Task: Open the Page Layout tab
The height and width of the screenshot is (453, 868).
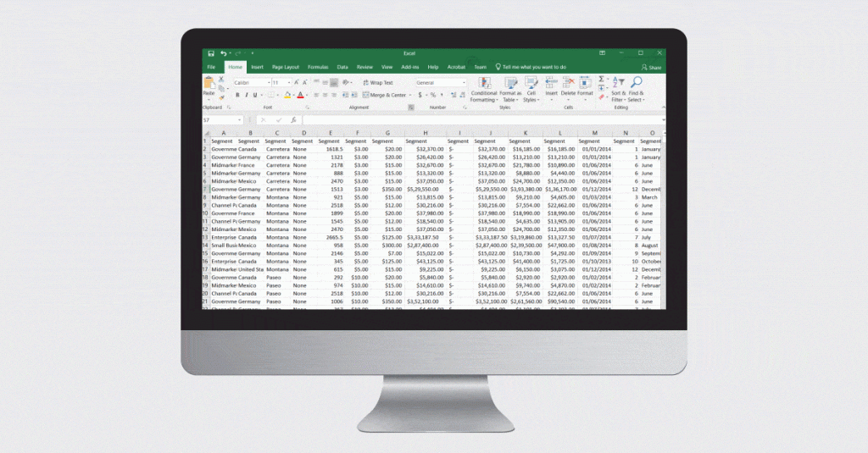Action: tap(286, 67)
